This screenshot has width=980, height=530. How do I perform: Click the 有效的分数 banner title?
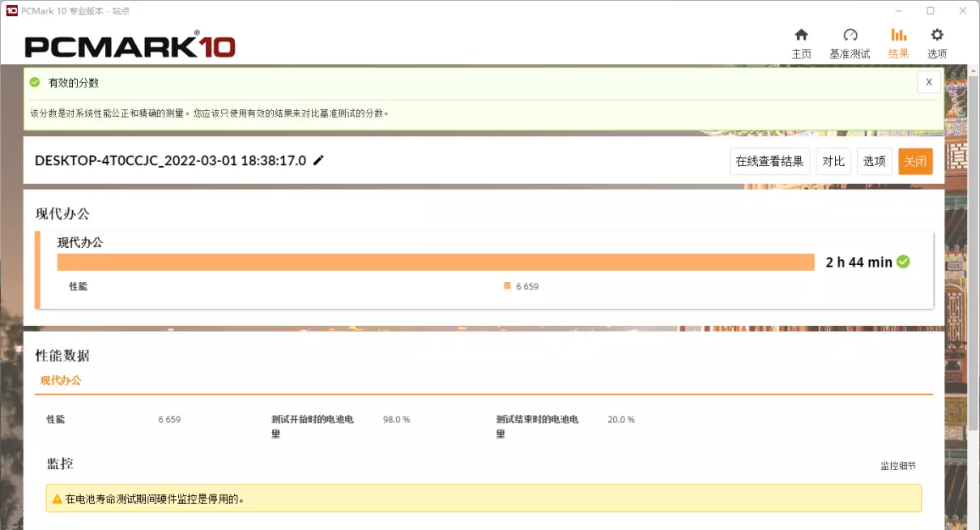(x=74, y=83)
